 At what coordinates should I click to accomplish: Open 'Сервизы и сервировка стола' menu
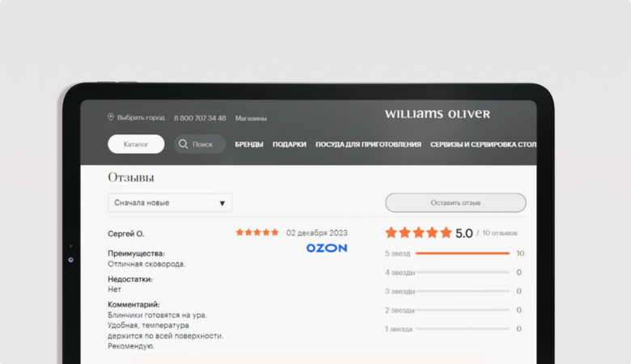[483, 145]
